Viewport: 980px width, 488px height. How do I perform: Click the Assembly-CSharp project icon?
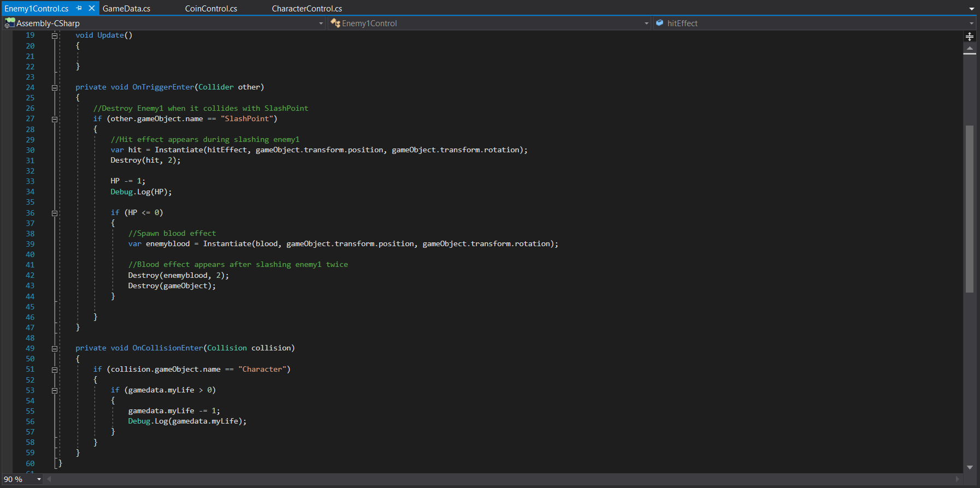(x=10, y=23)
